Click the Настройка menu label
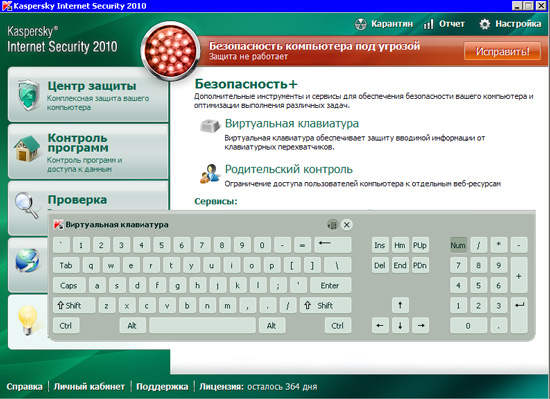This screenshot has width=550, height=399. click(x=518, y=24)
